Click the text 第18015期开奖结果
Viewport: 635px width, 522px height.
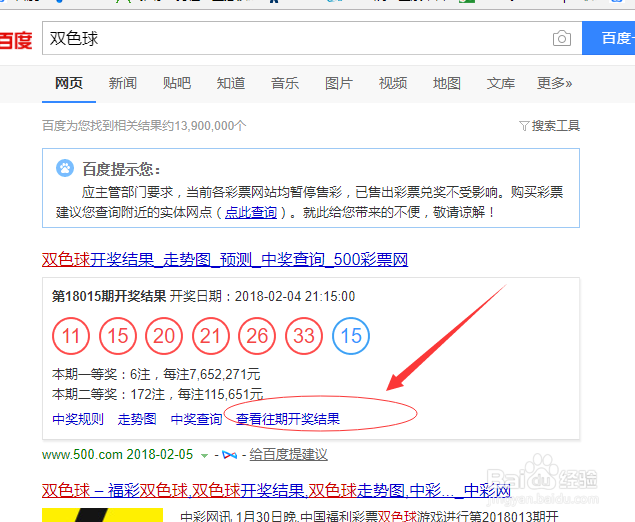109,296
